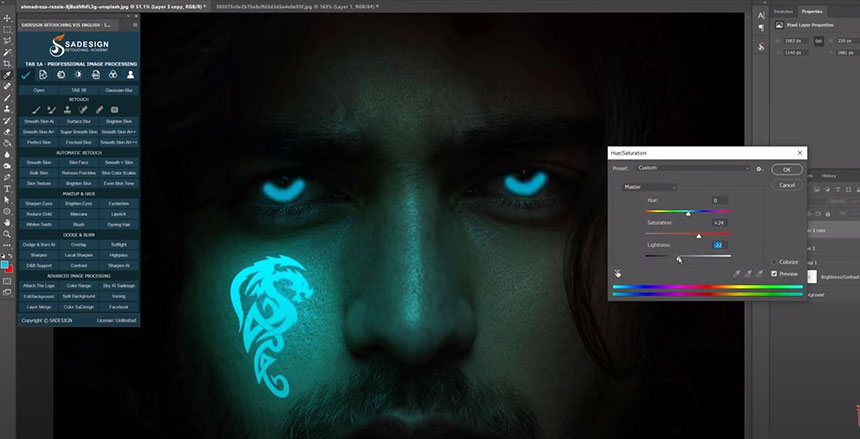
Task: Select the Zoom tool in the toolbar
Action: [8, 235]
